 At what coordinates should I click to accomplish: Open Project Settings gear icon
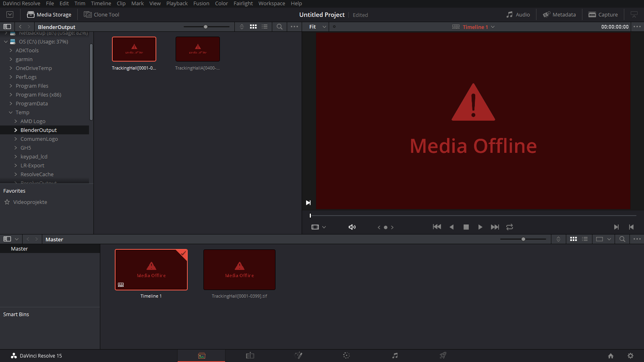(x=630, y=356)
